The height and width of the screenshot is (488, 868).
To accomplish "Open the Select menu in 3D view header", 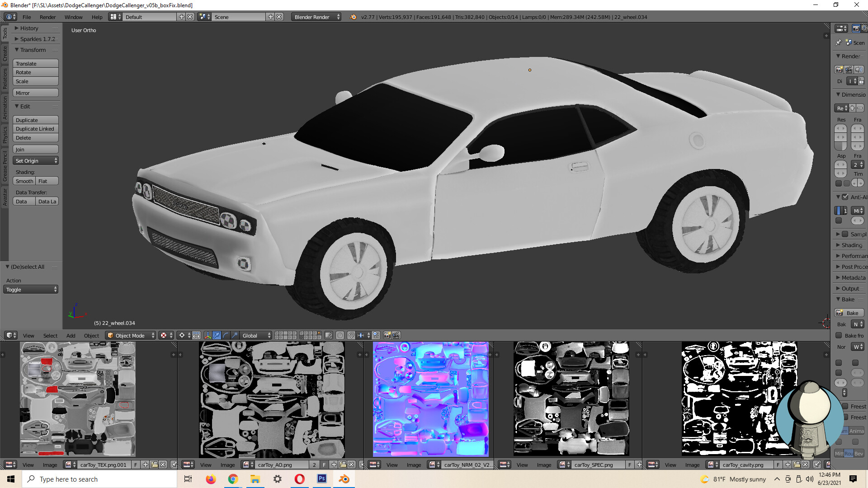I will tap(50, 335).
